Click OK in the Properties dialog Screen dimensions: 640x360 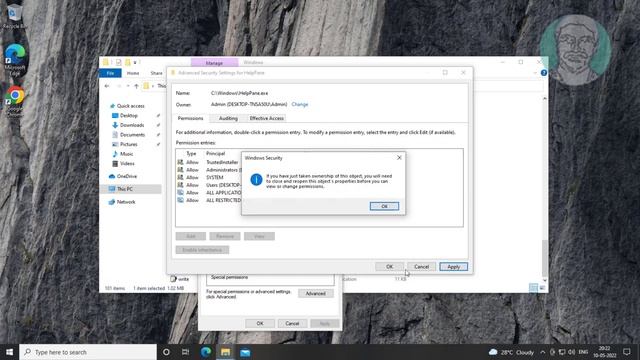tap(260, 323)
